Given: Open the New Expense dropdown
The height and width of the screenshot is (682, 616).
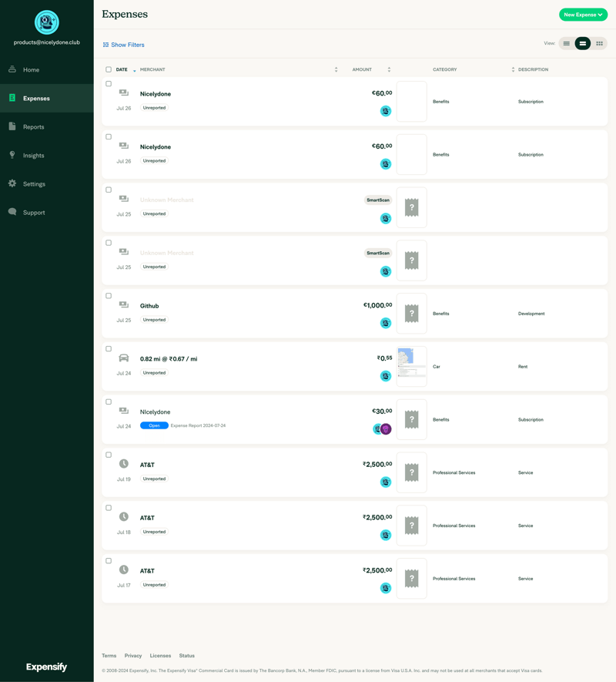Looking at the screenshot, I should click(583, 14).
